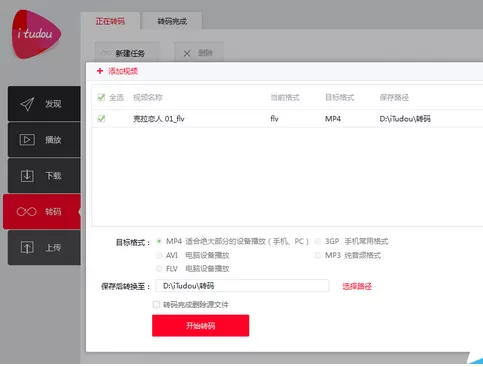Open the 下载 download section
Viewport: 483px width, 367px height.
tap(44, 176)
